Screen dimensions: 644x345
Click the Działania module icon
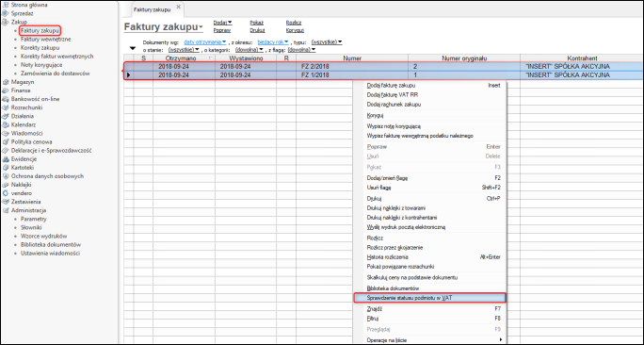point(6,116)
